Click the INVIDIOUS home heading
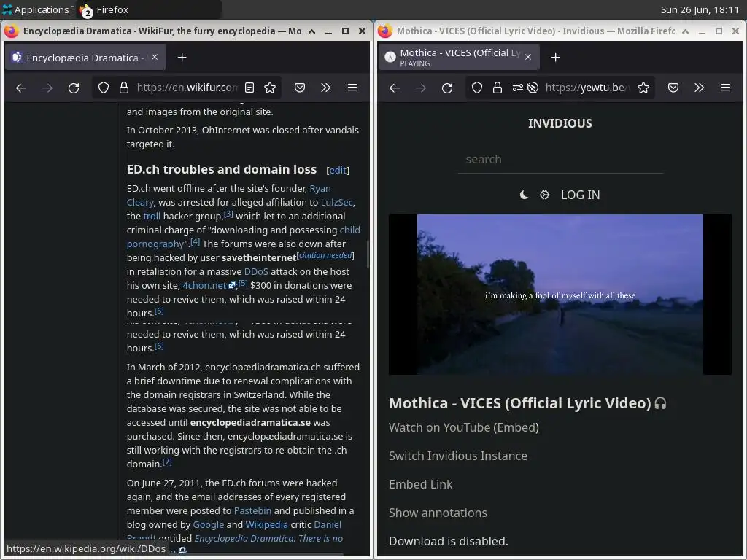The image size is (747, 560). click(x=560, y=123)
